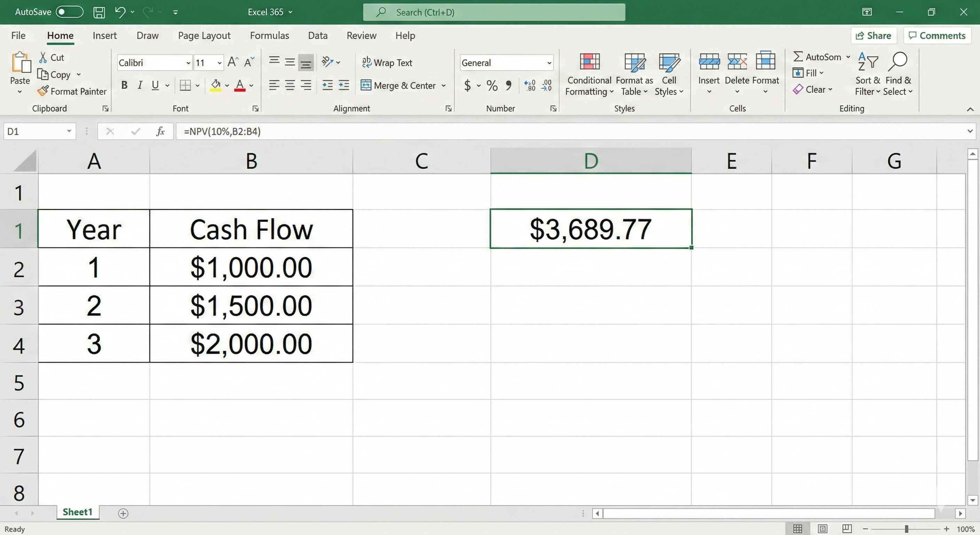Open the Name Box dropdown arrow
The height and width of the screenshot is (535, 980).
pyautogui.click(x=69, y=131)
